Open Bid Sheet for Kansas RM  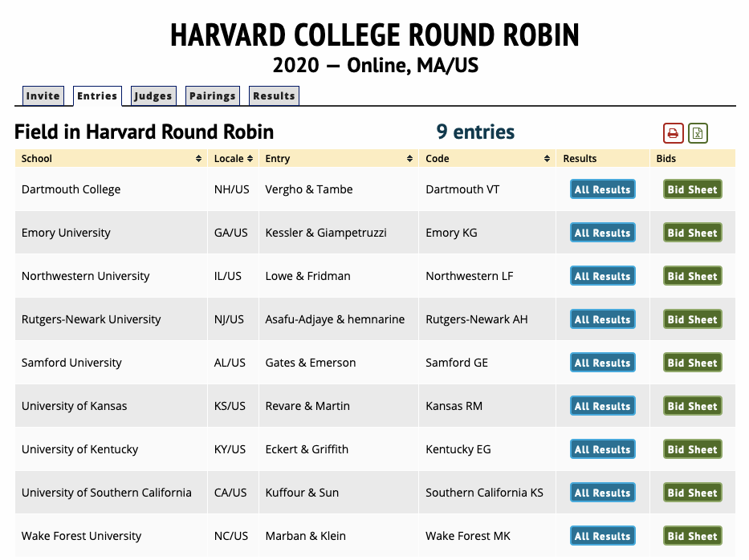pos(693,406)
